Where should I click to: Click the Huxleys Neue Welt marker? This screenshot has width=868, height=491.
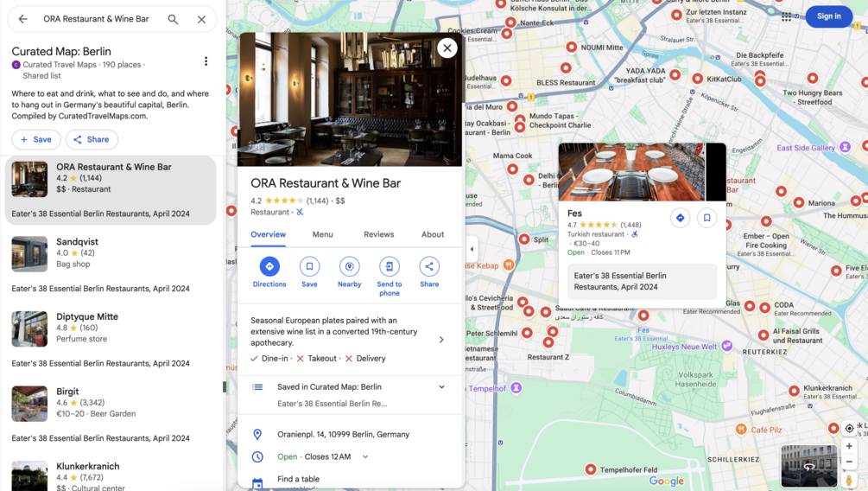[727, 346]
